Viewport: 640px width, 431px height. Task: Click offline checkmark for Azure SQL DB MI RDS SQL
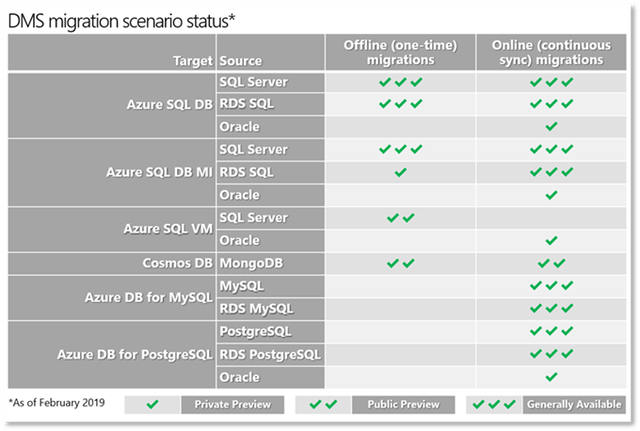401,172
